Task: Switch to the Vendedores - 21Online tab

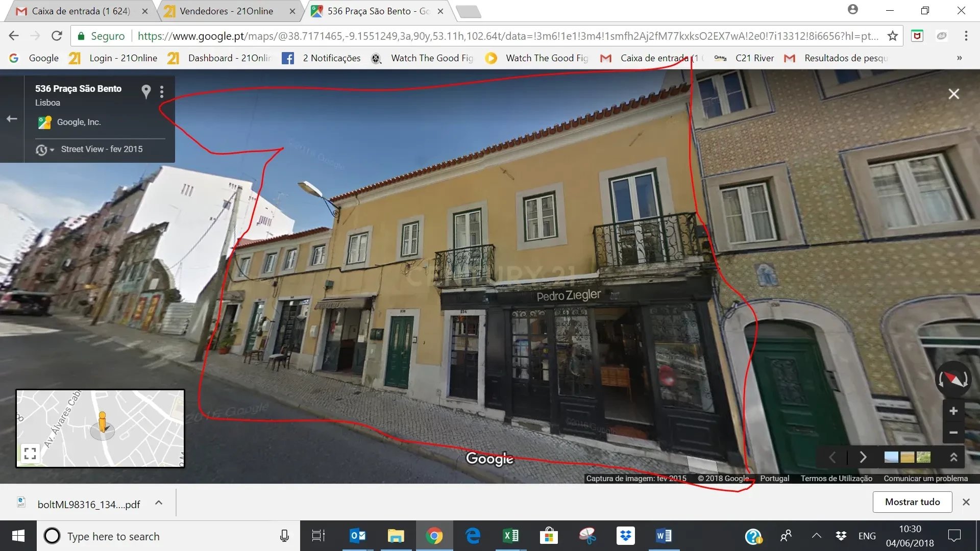Action: [x=227, y=11]
